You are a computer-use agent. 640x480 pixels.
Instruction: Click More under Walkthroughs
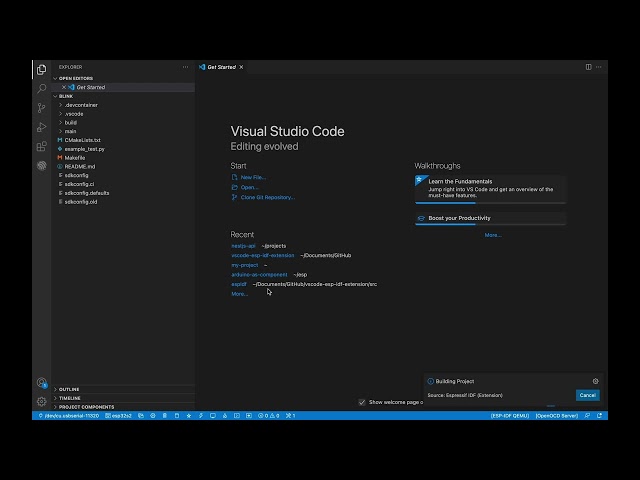click(493, 235)
